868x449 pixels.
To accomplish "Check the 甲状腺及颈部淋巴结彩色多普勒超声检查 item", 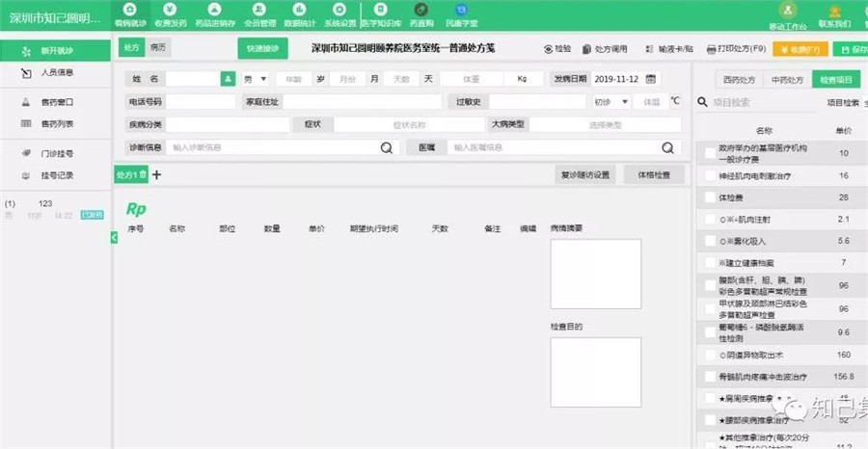I will coord(710,309).
